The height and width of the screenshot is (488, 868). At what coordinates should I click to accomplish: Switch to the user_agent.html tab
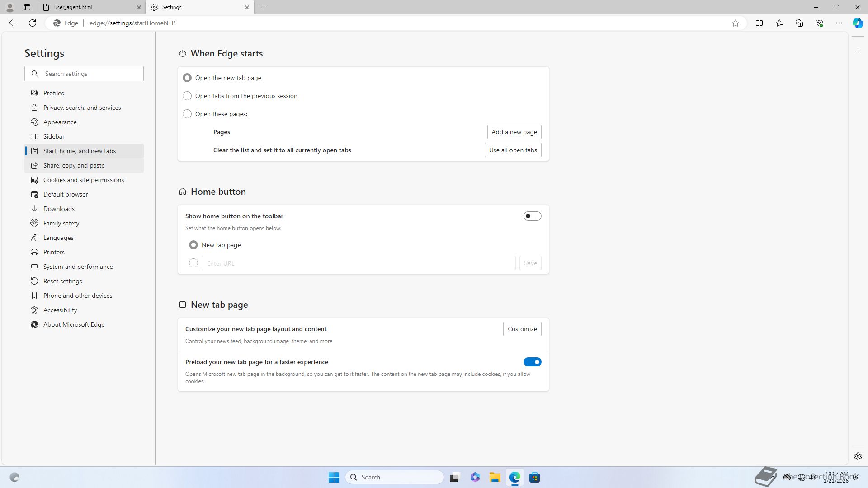click(90, 7)
